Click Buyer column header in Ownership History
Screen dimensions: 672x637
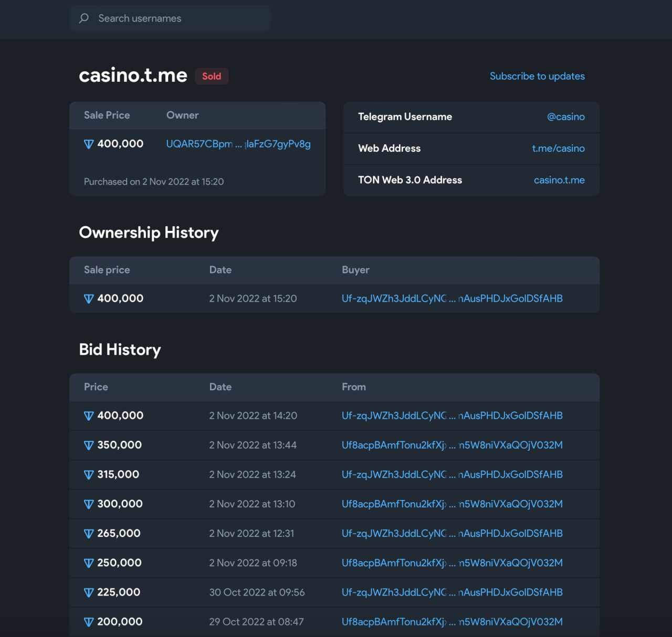click(x=355, y=270)
